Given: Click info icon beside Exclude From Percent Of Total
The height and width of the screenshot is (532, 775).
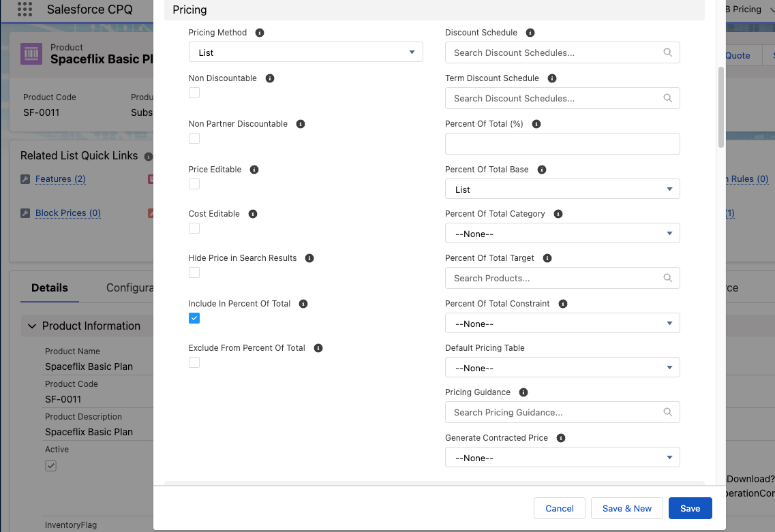Looking at the screenshot, I should click(318, 348).
